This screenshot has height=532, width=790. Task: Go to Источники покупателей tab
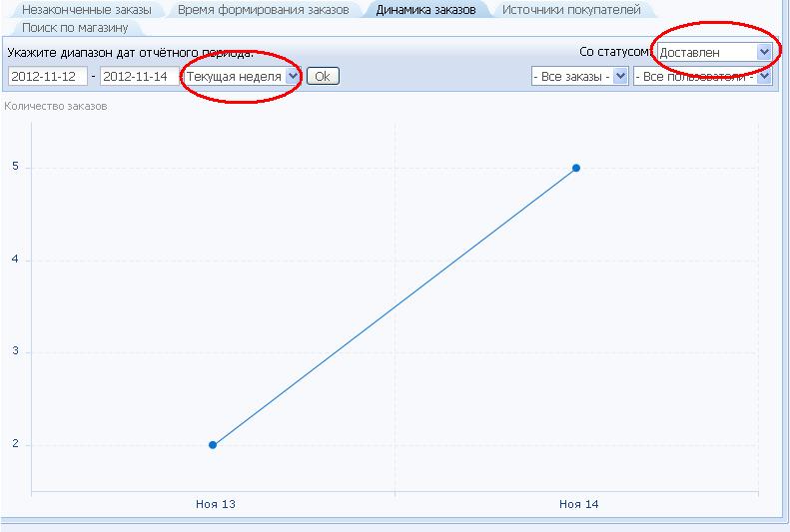click(x=571, y=9)
